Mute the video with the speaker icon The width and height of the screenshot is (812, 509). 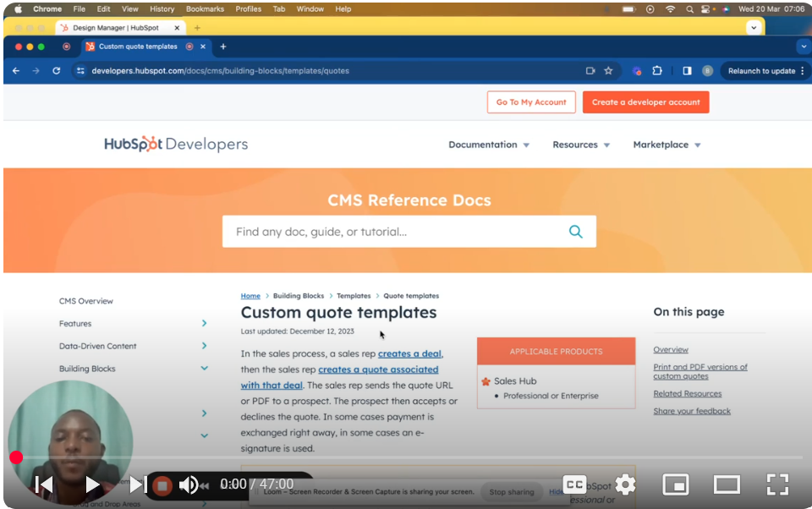189,485
